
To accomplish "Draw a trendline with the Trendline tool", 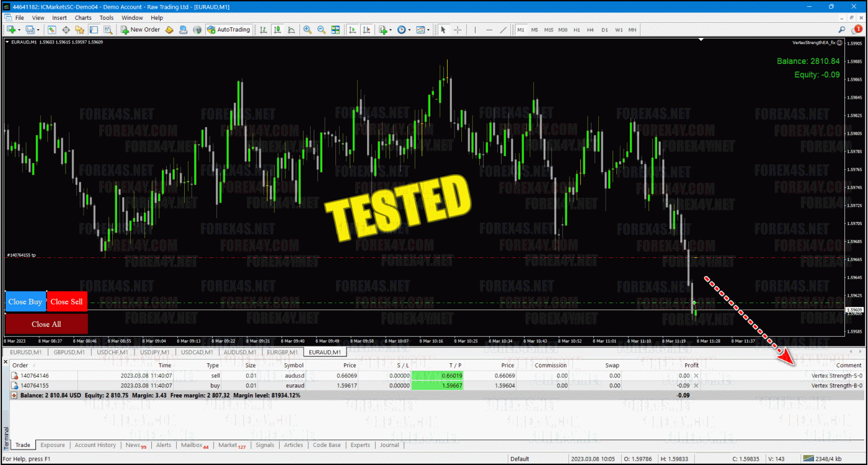I will pyautogui.click(x=503, y=29).
